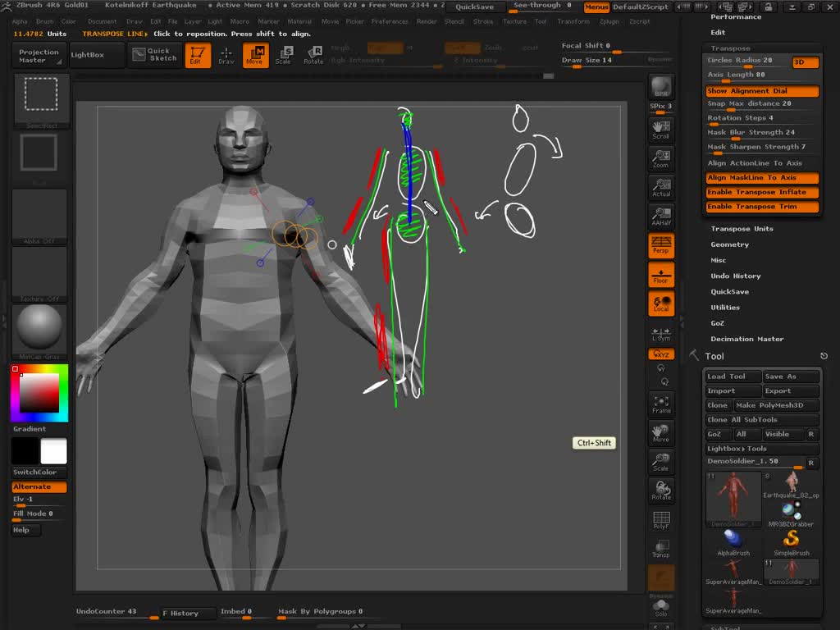Select the DemoSoldier tool thumbnail
Viewport: 840px width, 630px height.
pyautogui.click(x=733, y=500)
